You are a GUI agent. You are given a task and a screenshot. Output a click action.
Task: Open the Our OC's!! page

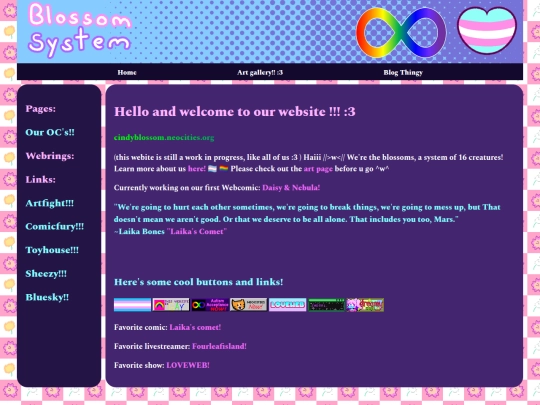tap(50, 132)
